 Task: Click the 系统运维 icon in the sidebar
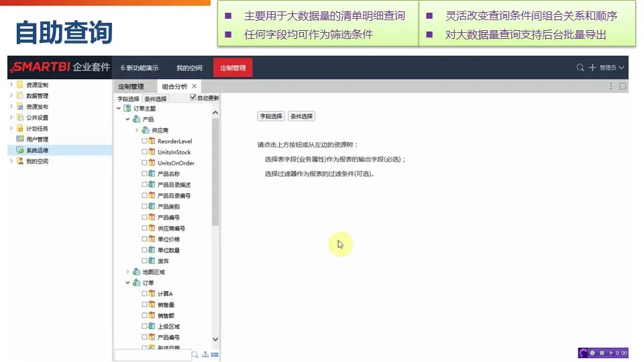click(x=19, y=150)
